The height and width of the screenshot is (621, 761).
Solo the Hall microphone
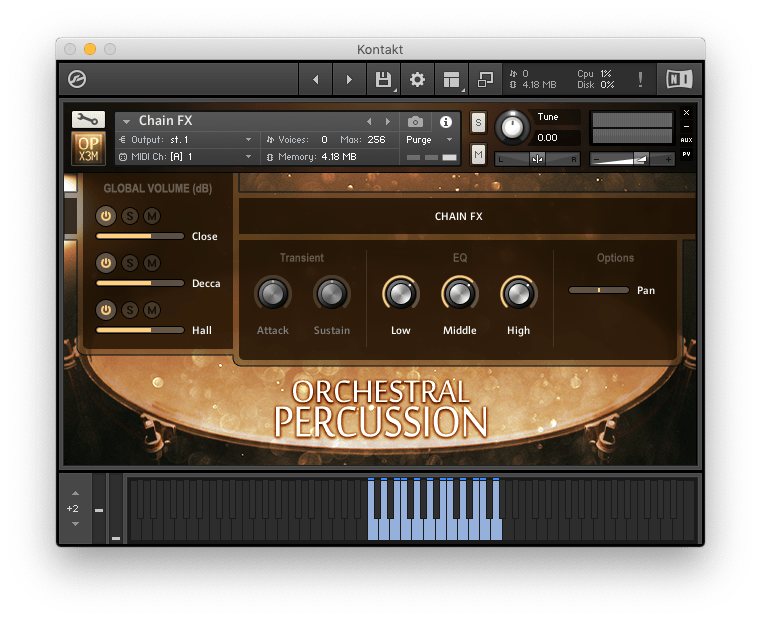130,310
